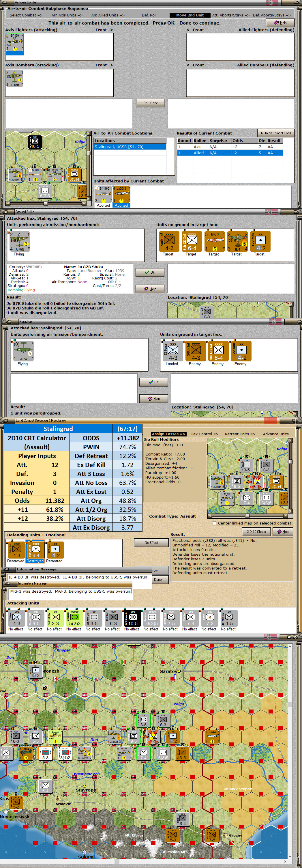Confirm OK in Ground Strike window
Viewport: 302px width, 868px height.
(x=150, y=272)
